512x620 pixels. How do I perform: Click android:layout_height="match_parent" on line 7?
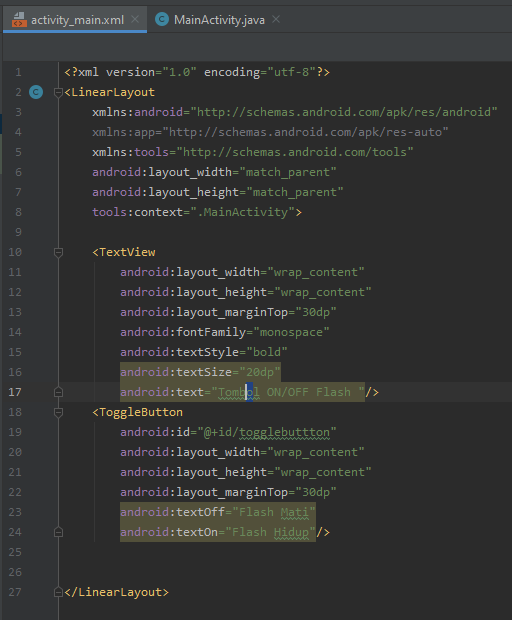[218, 192]
